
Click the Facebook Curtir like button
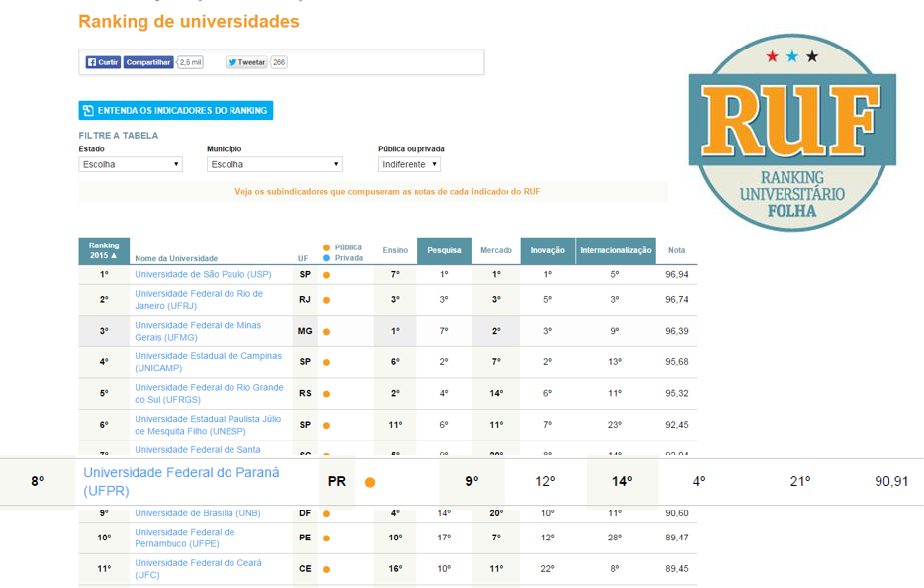[103, 62]
